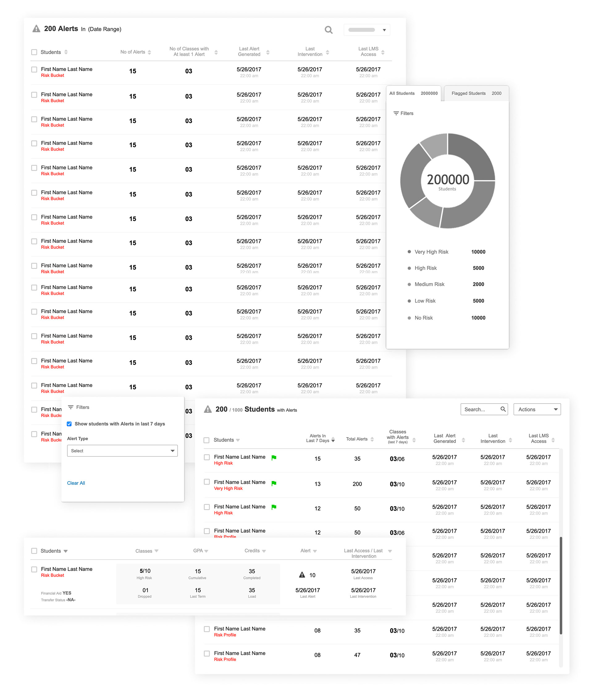Check the student row with Financial Aid YES

pos(34,569)
